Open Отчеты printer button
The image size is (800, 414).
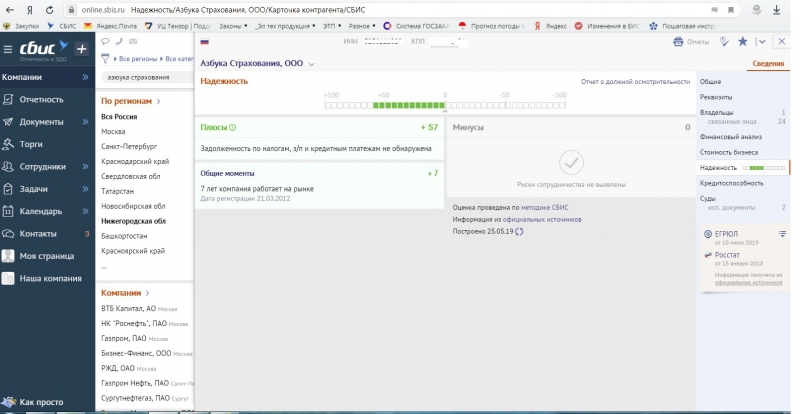click(x=691, y=42)
